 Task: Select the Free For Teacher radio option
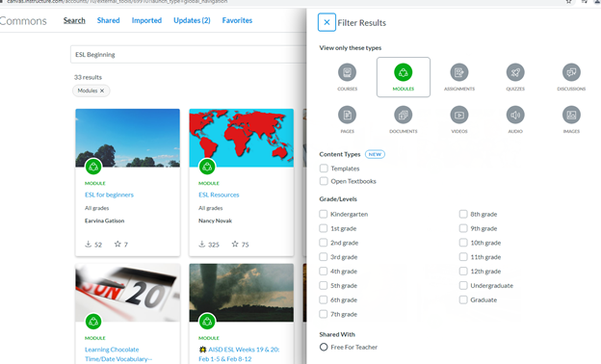click(x=324, y=347)
